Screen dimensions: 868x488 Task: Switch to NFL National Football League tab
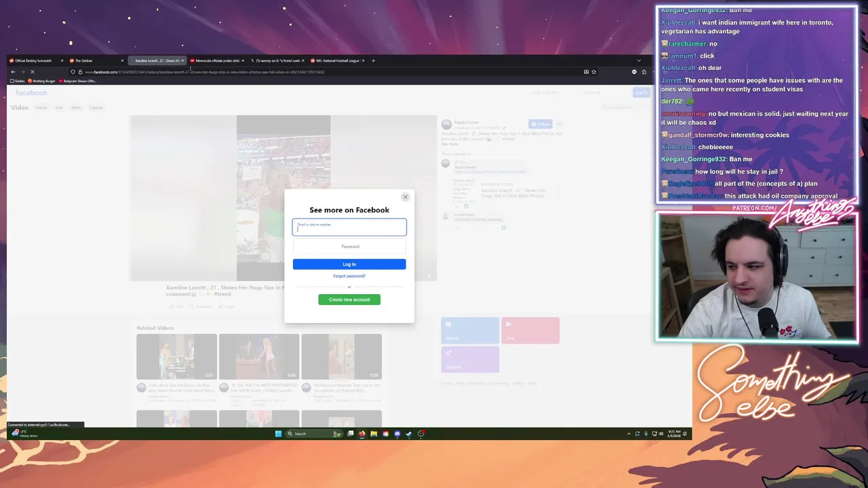coord(338,60)
